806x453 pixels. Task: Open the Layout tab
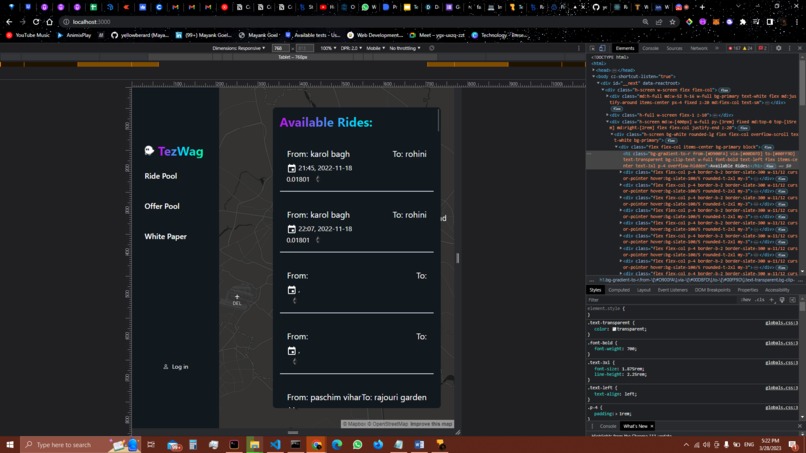click(x=644, y=290)
